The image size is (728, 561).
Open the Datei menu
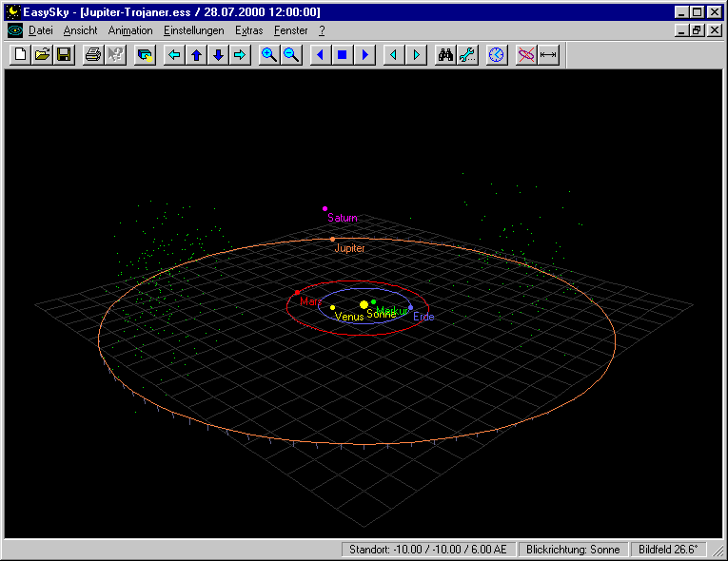point(41,30)
